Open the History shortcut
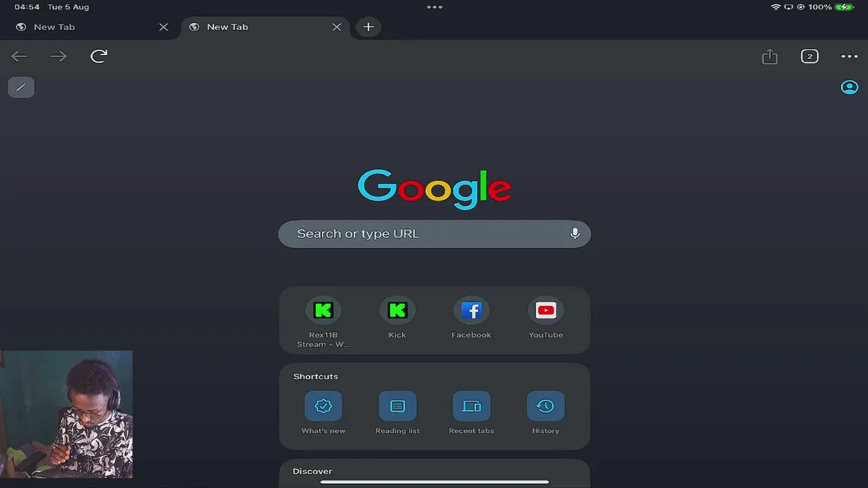The height and width of the screenshot is (488, 868). pyautogui.click(x=546, y=412)
